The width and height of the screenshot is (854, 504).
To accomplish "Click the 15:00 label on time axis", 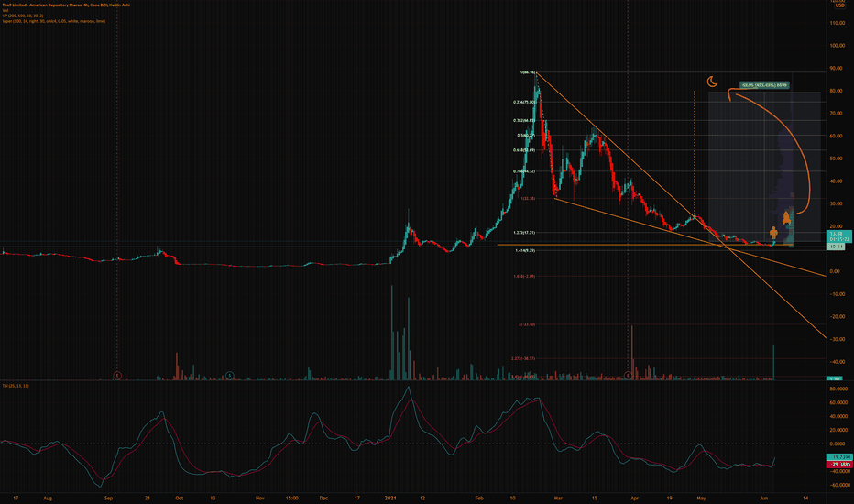I will [291, 498].
